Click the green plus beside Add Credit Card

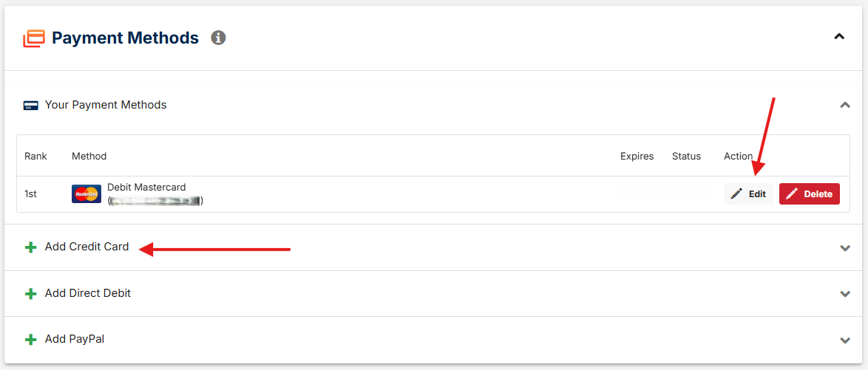(31, 247)
